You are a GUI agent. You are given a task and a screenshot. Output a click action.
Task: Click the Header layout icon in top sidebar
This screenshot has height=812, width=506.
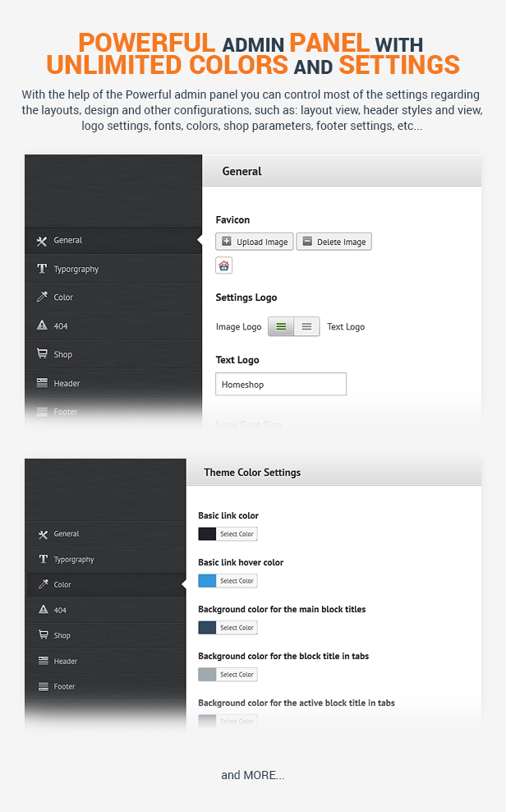pyautogui.click(x=42, y=383)
